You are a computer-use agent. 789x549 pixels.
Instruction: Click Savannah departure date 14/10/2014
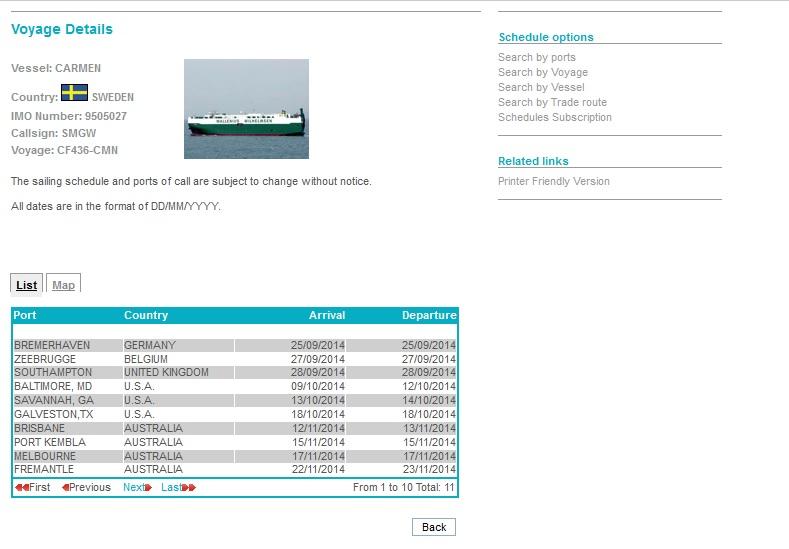tap(429, 401)
